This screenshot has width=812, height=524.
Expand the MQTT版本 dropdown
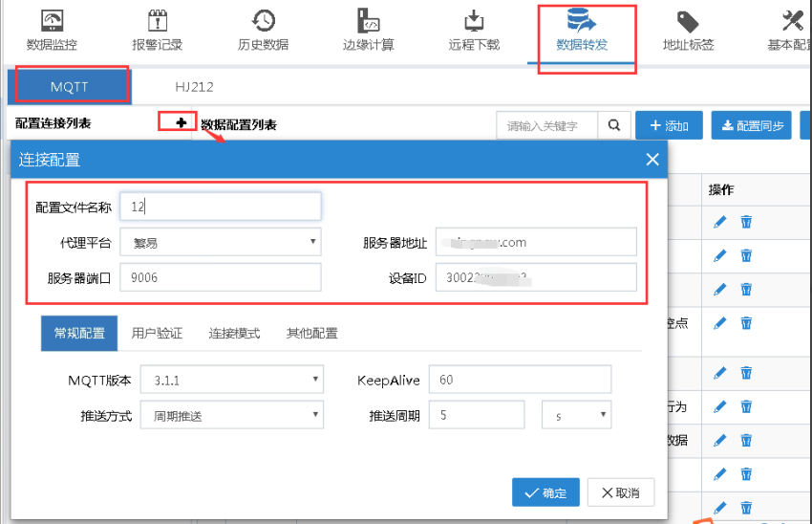coord(231,380)
